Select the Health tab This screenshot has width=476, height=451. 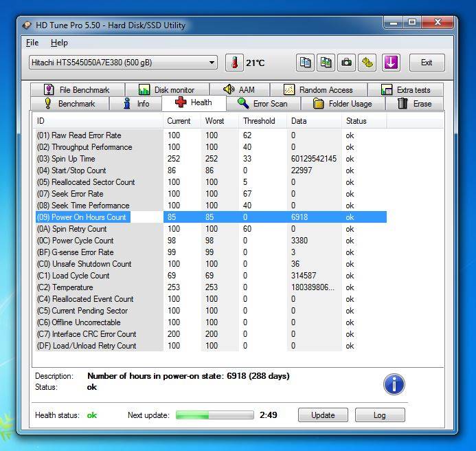point(194,102)
